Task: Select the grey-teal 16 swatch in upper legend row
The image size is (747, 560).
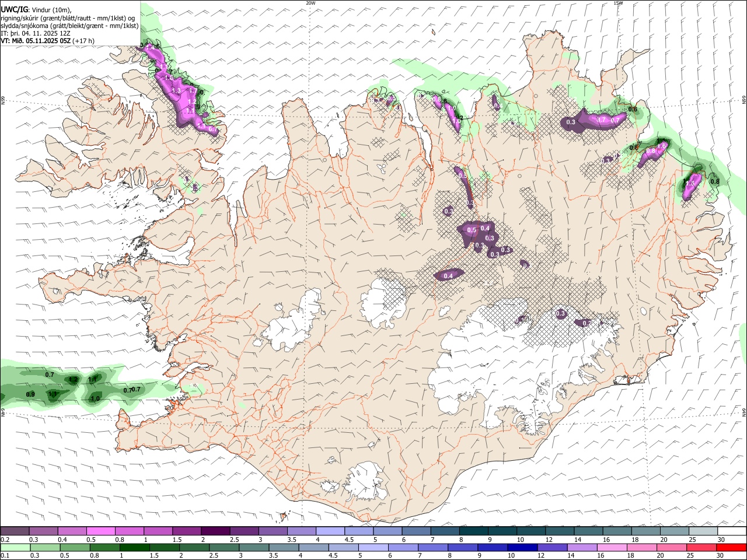Action: [x=616, y=531]
